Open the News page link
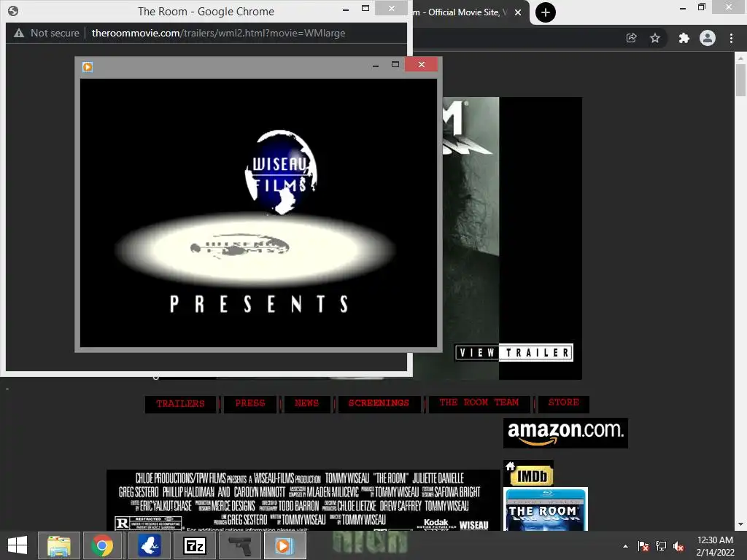 pos(307,403)
